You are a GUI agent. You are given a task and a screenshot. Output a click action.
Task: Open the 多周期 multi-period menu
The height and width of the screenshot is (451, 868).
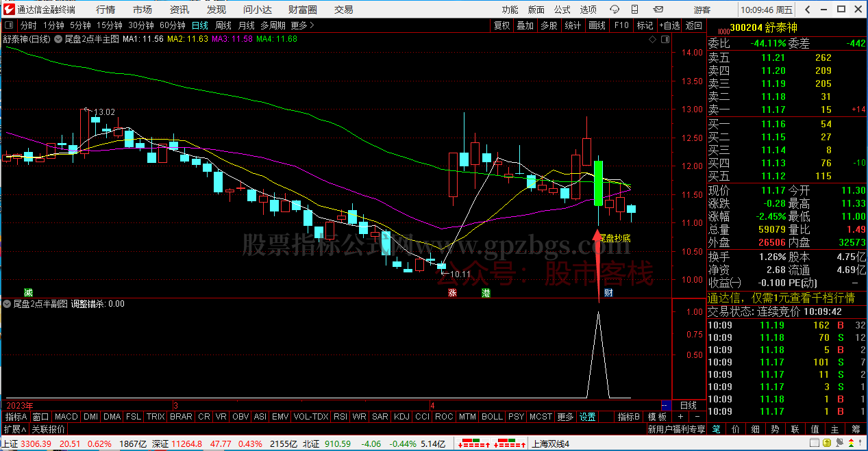273,25
